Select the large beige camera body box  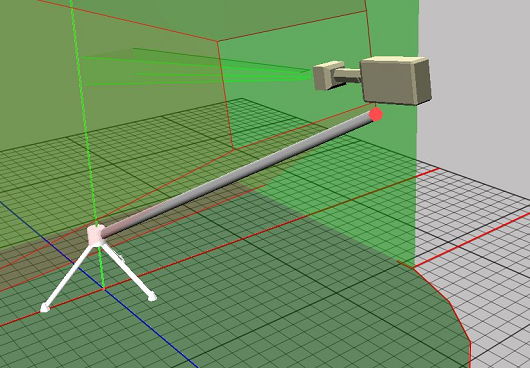[x=395, y=81]
